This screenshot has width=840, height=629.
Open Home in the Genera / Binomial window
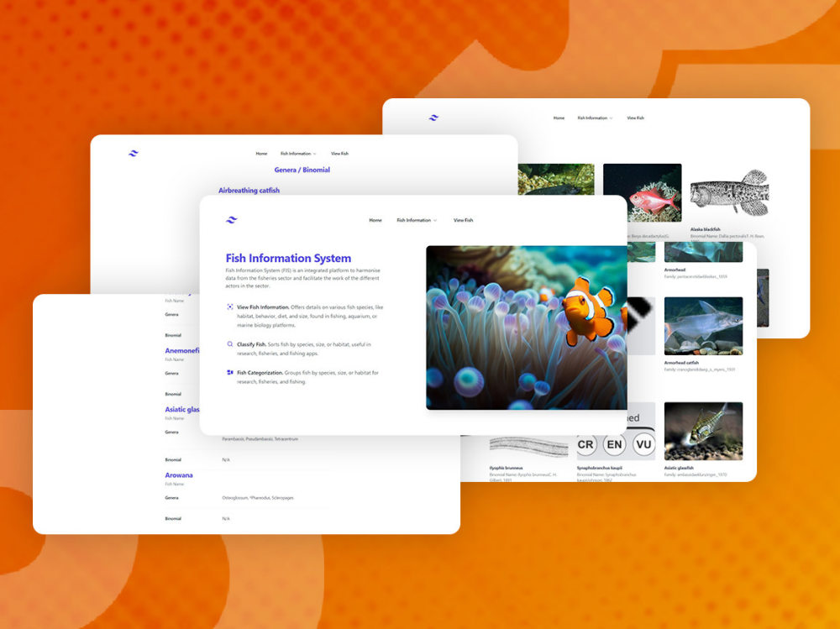[261, 154]
